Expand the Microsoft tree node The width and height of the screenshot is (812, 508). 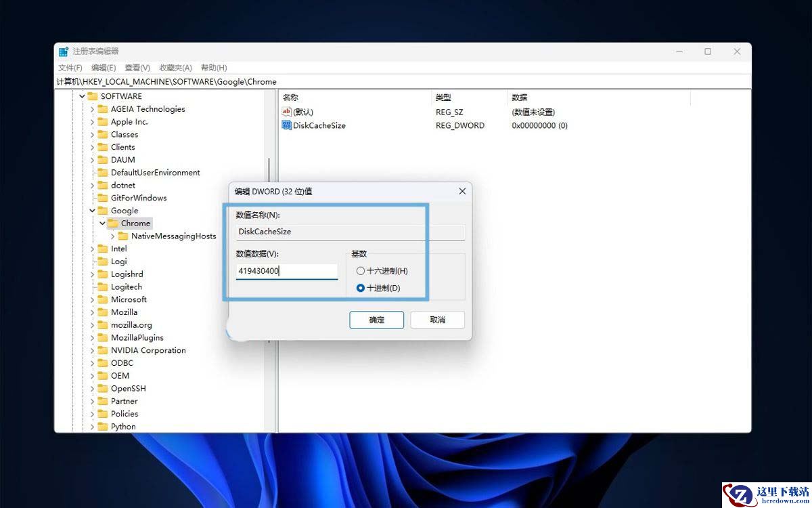93,299
